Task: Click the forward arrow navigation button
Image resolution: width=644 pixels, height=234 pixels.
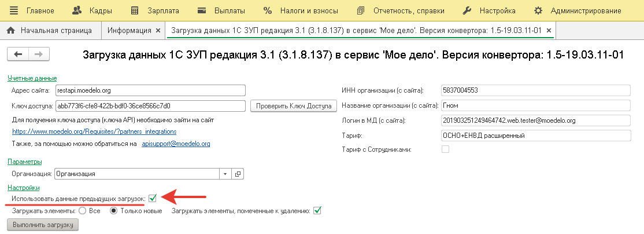Action: click(x=39, y=54)
